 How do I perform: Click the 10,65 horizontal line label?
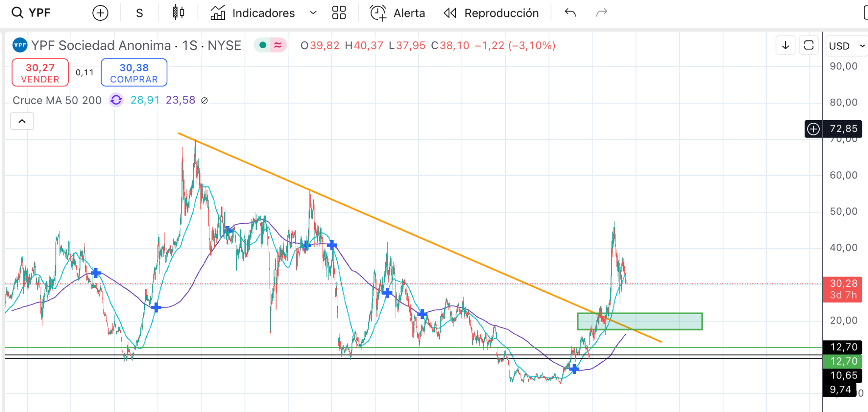coord(843,375)
